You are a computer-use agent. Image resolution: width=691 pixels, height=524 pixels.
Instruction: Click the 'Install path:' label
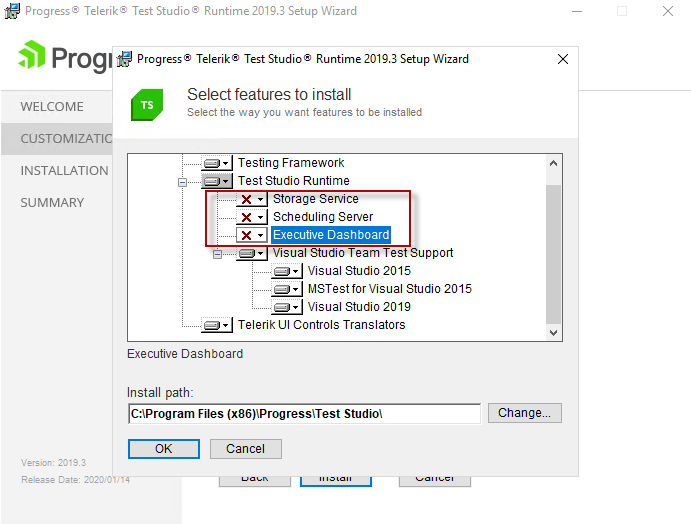(x=160, y=392)
